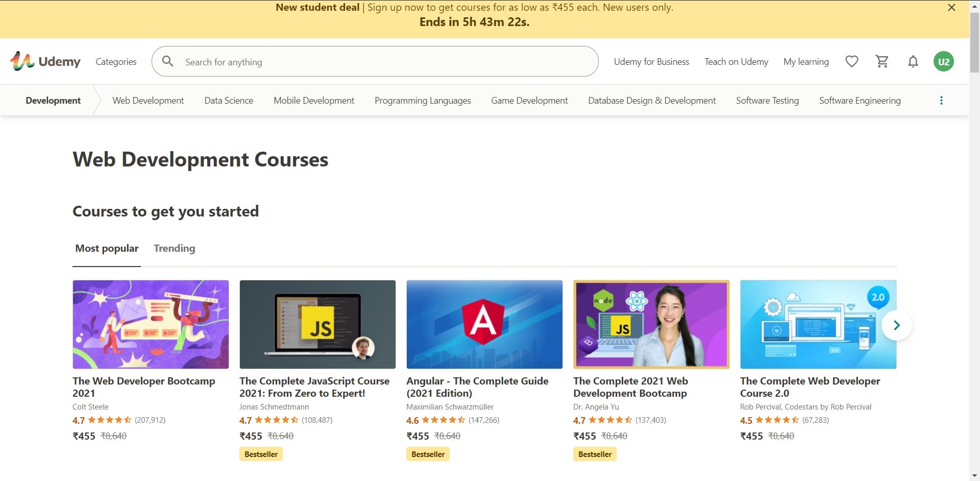Open the Angular course thumbnail

tap(484, 324)
